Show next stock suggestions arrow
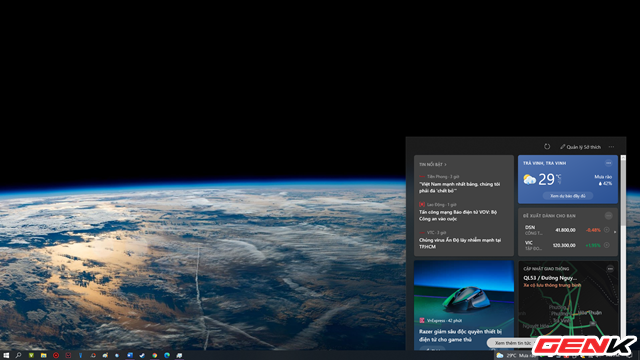The image size is (640, 360). click(615, 232)
